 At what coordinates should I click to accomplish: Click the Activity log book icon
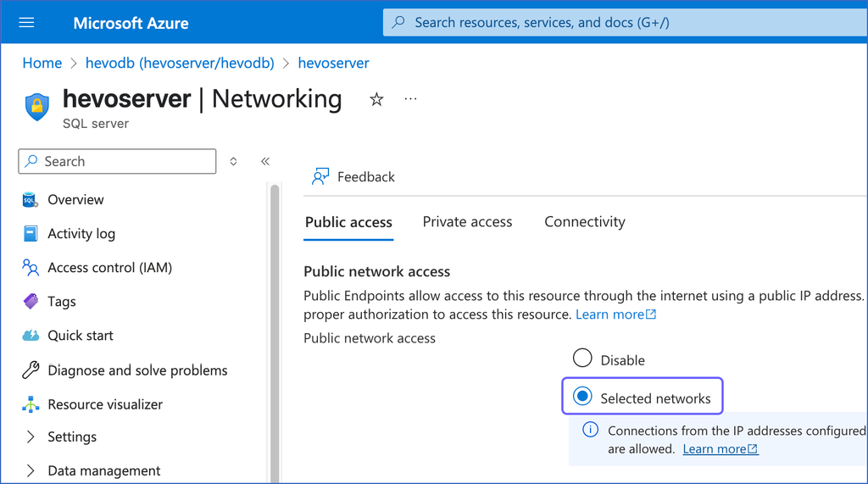(31, 234)
